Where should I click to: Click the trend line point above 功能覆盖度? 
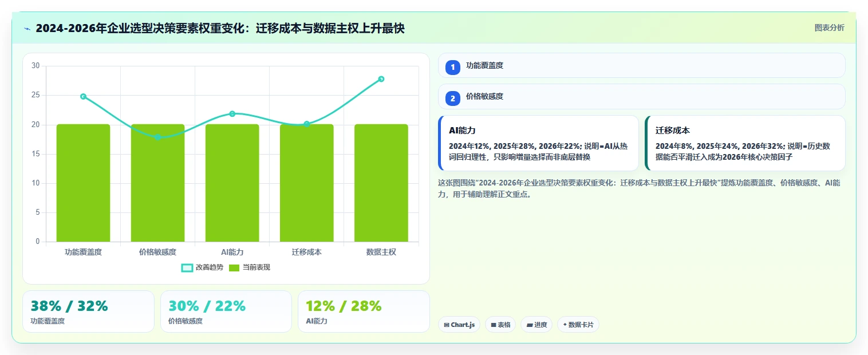pyautogui.click(x=83, y=96)
